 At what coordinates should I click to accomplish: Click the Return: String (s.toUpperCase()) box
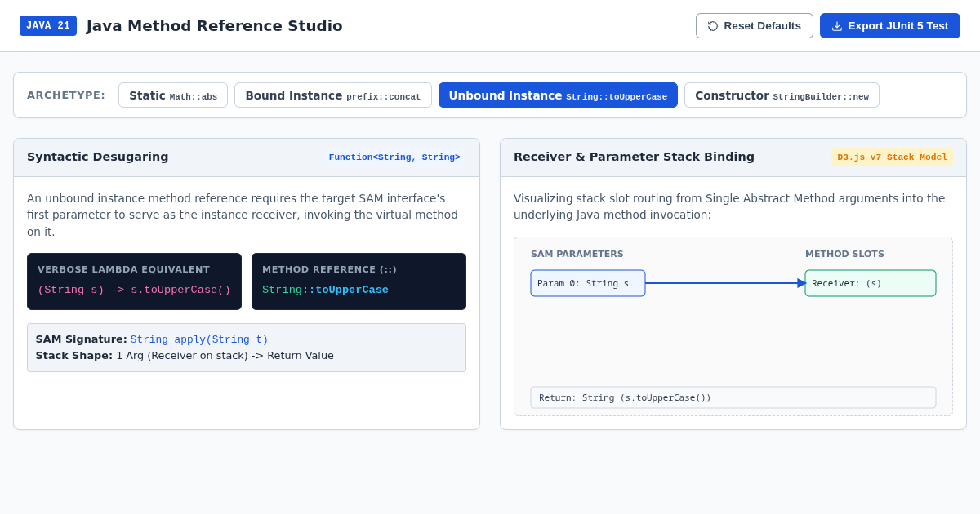pos(733,397)
